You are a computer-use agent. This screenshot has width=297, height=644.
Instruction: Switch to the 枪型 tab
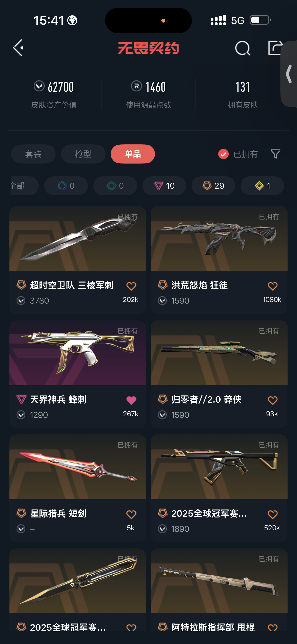tap(83, 154)
